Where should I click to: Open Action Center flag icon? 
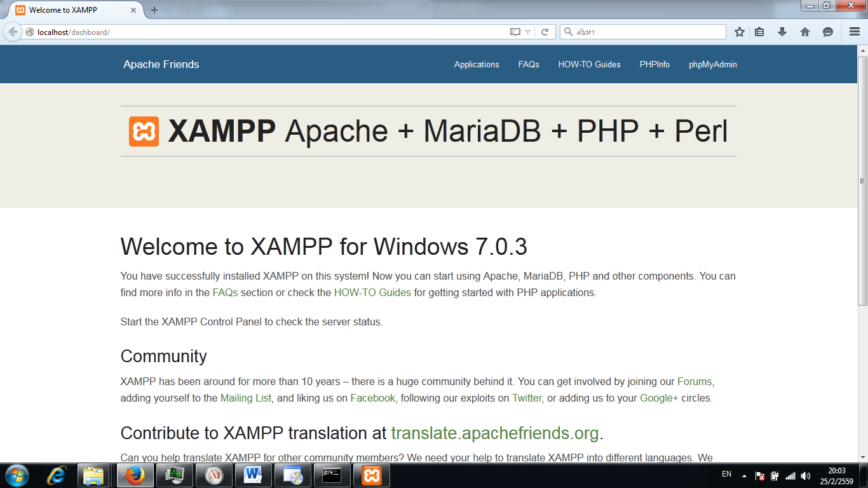point(760,475)
